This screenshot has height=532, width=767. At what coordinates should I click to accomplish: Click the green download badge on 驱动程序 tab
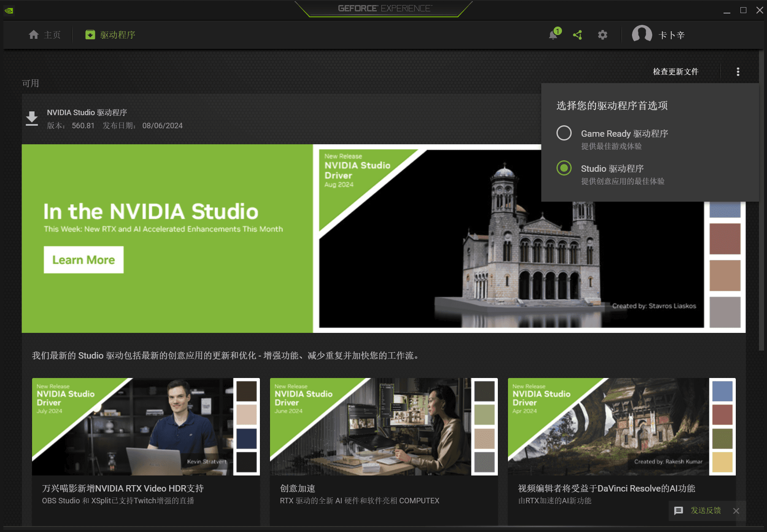90,35
